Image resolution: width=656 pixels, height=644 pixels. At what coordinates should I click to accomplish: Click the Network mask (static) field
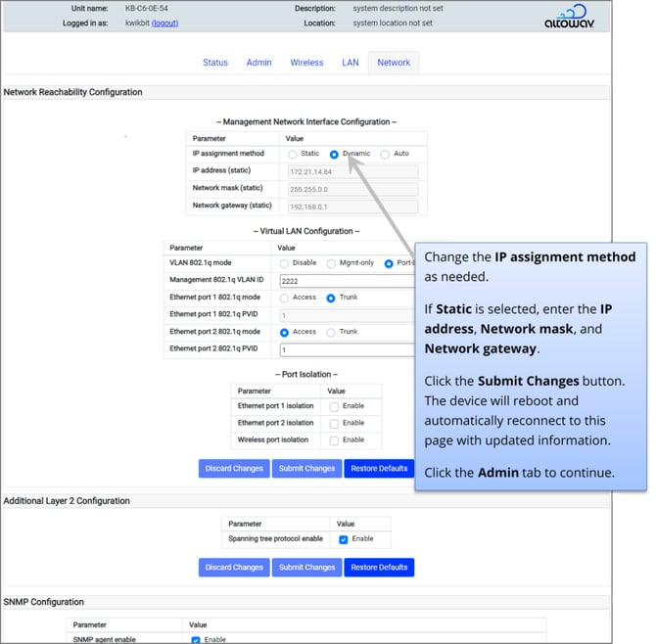352,189
